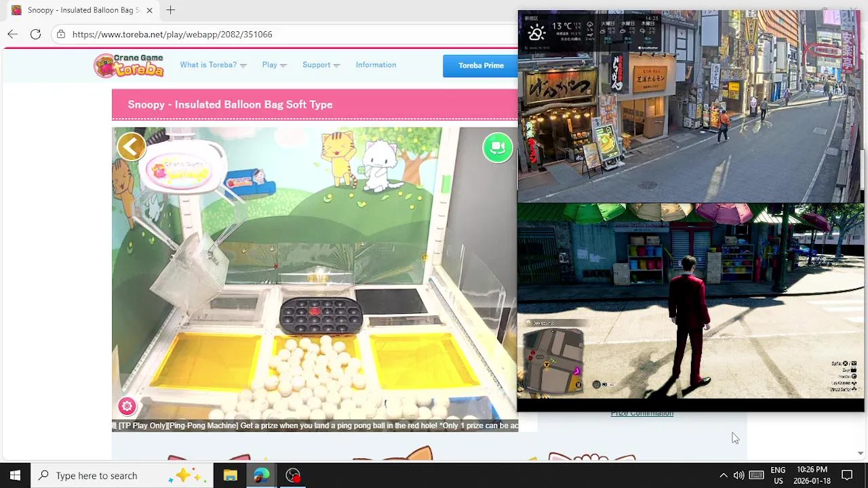Open a new browser tab
This screenshot has width=868, height=488.
[x=171, y=10]
